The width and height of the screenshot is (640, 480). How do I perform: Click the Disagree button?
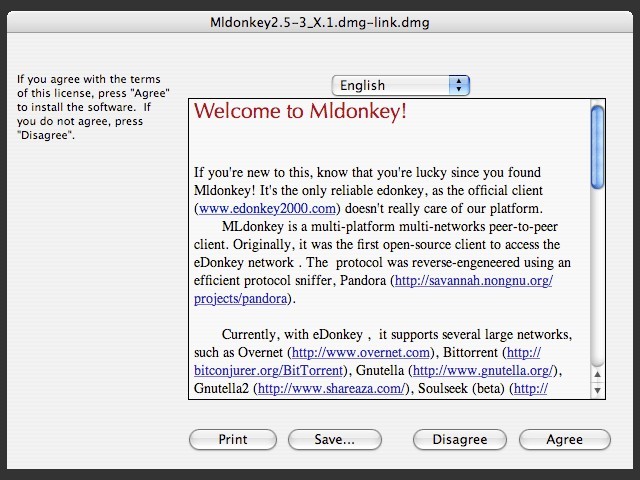pos(460,439)
